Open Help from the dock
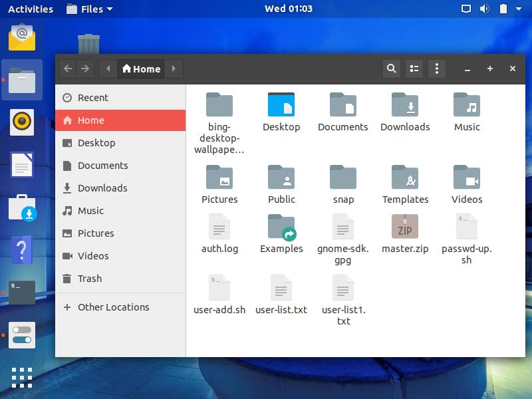Screen dimensions: 532x399 coord(22,250)
